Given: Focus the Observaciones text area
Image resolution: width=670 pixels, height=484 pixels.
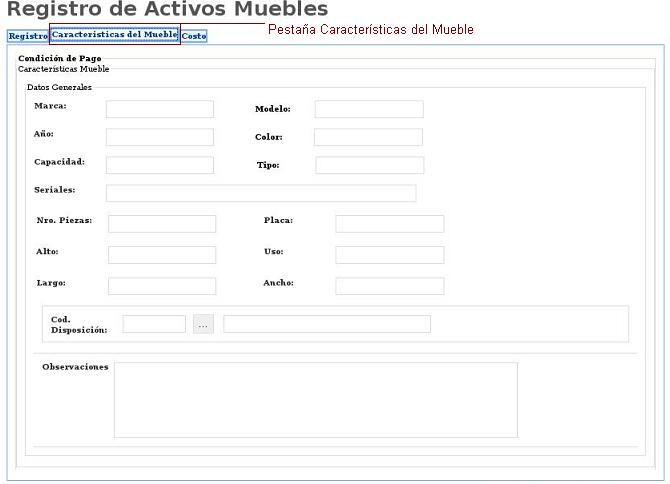Looking at the screenshot, I should pos(316,400).
